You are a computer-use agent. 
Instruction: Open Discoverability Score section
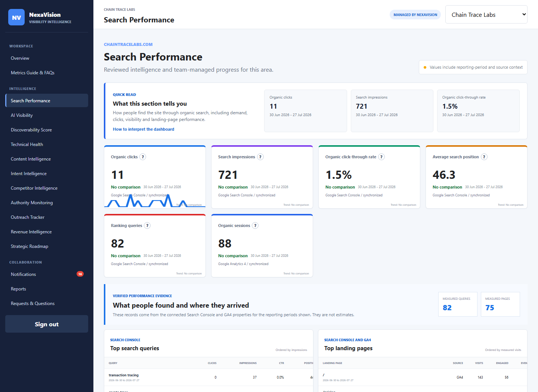coord(47,130)
